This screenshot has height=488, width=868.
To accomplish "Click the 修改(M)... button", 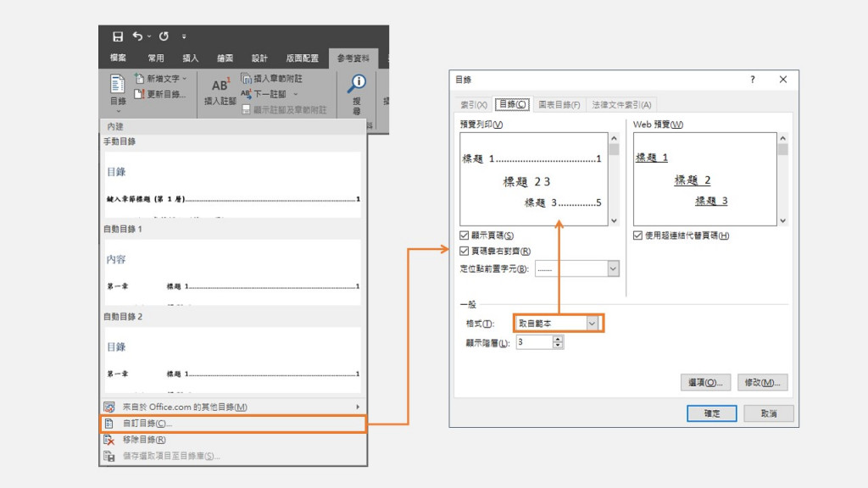I will [x=762, y=382].
